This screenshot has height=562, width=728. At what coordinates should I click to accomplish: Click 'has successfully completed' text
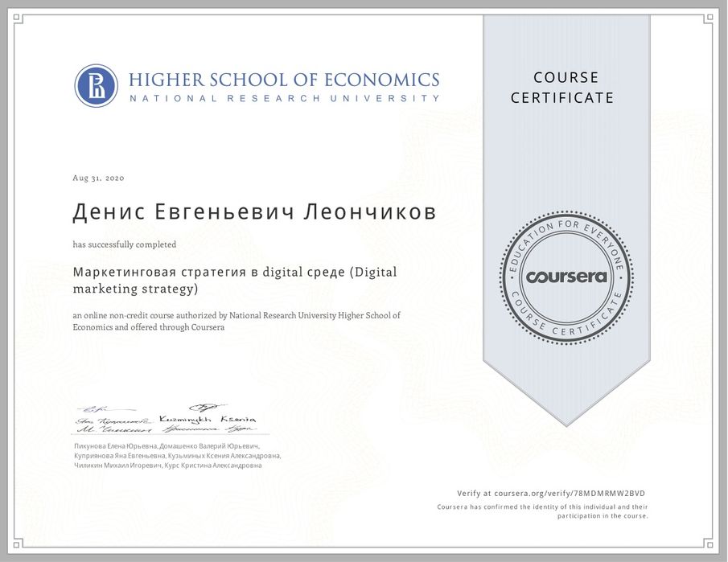pos(125,244)
